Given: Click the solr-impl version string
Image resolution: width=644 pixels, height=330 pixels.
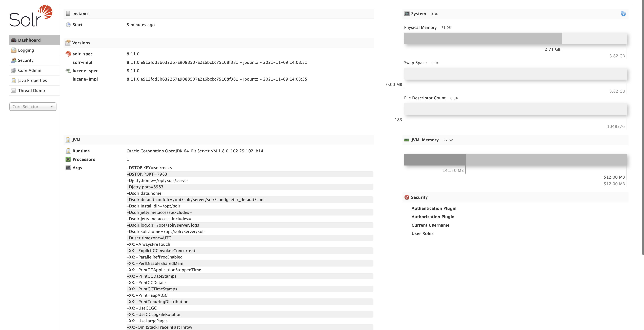Looking at the screenshot, I should [x=217, y=62].
